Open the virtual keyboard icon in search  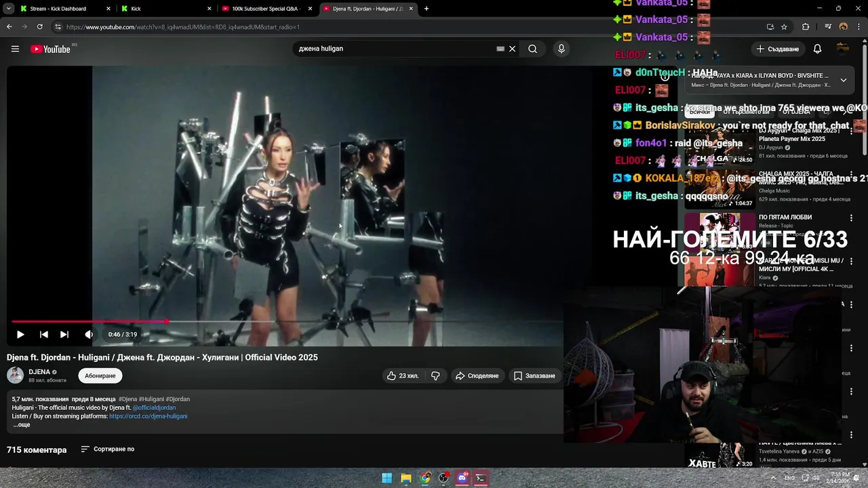(x=500, y=49)
